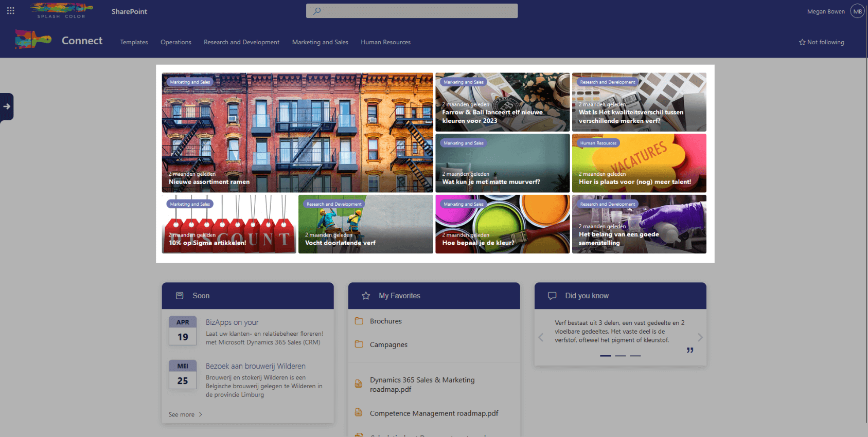Open Research and Development navigation item

242,42
